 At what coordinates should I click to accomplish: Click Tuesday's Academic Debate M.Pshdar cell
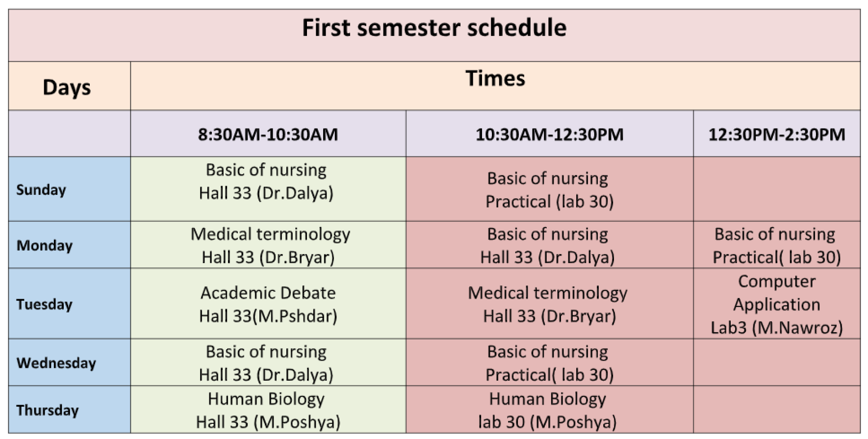268,304
